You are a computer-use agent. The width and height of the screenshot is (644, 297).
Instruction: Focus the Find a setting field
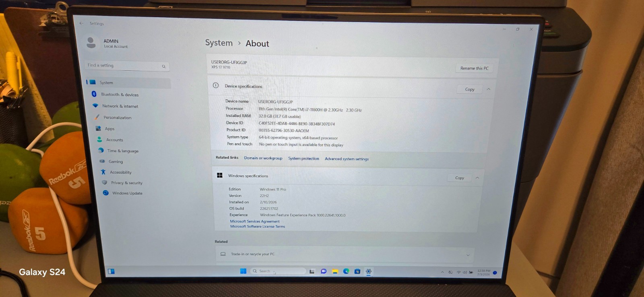[127, 66]
